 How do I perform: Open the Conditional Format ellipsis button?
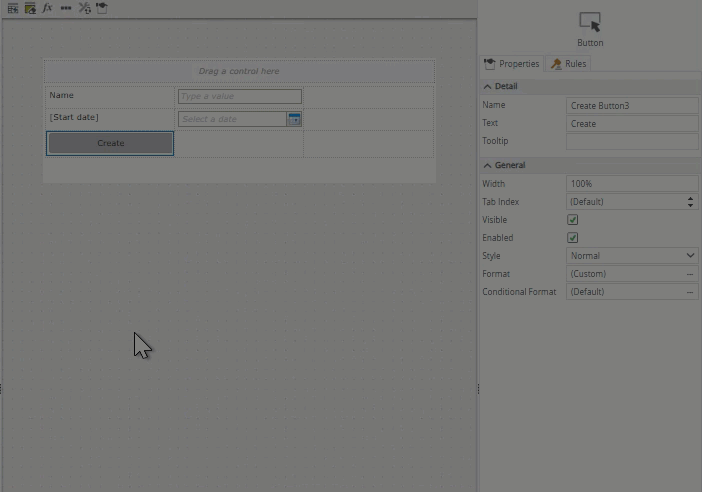click(689, 292)
